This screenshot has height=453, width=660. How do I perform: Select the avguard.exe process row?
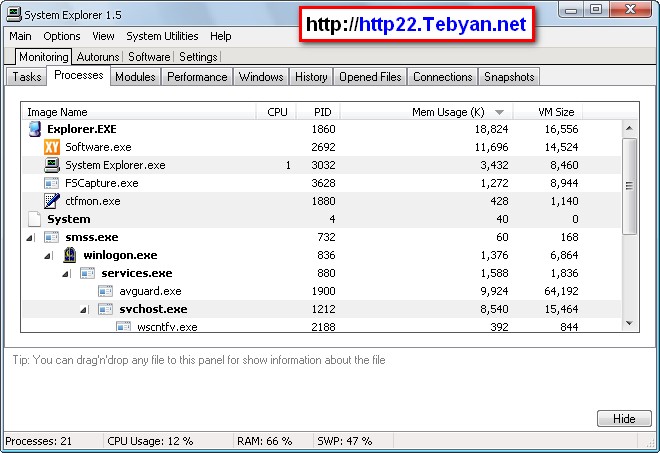pyautogui.click(x=322, y=291)
